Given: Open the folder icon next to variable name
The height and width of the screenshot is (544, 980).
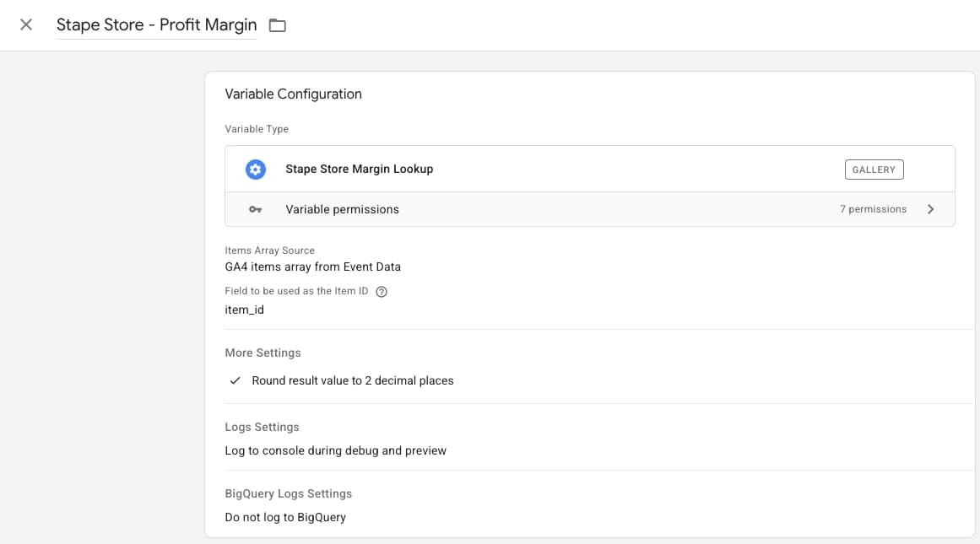Looking at the screenshot, I should tap(278, 24).
